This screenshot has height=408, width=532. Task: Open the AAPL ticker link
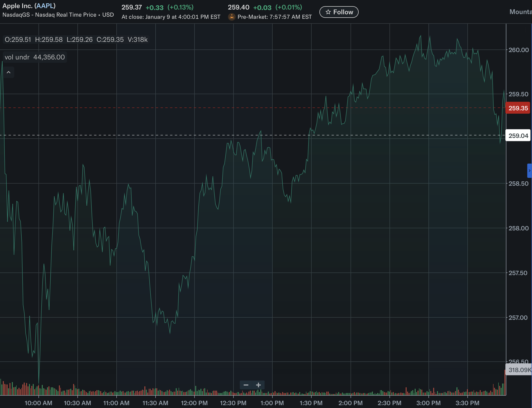coord(45,5)
